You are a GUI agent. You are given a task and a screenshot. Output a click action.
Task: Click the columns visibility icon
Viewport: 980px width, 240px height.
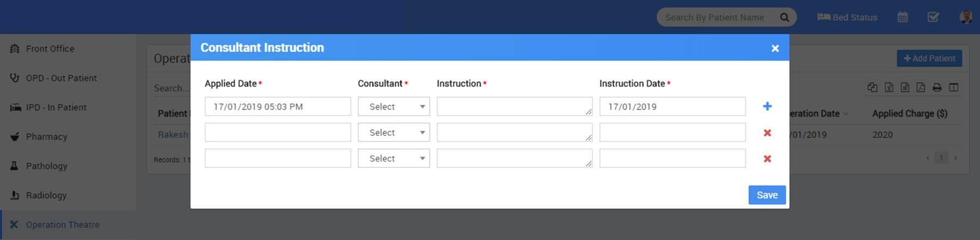(x=953, y=87)
